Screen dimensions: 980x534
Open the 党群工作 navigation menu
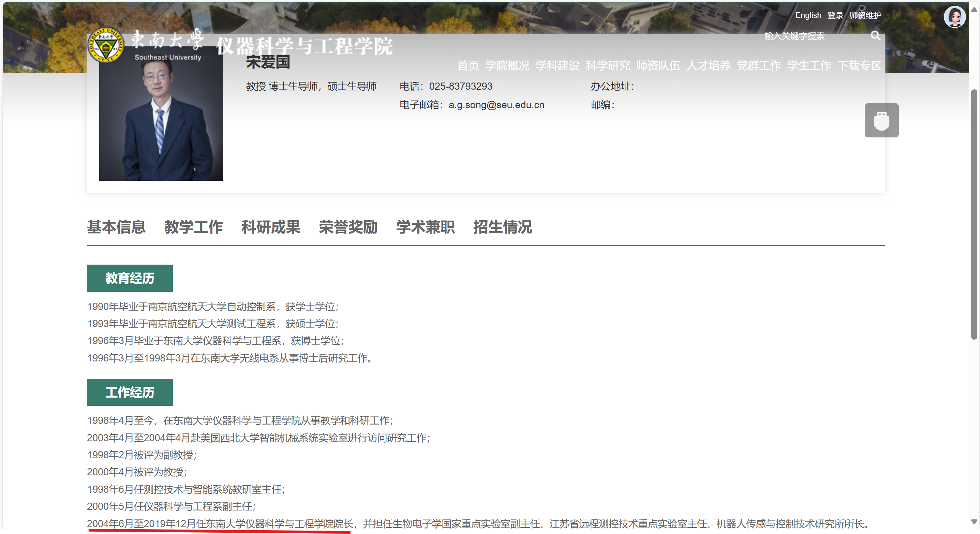click(x=759, y=65)
